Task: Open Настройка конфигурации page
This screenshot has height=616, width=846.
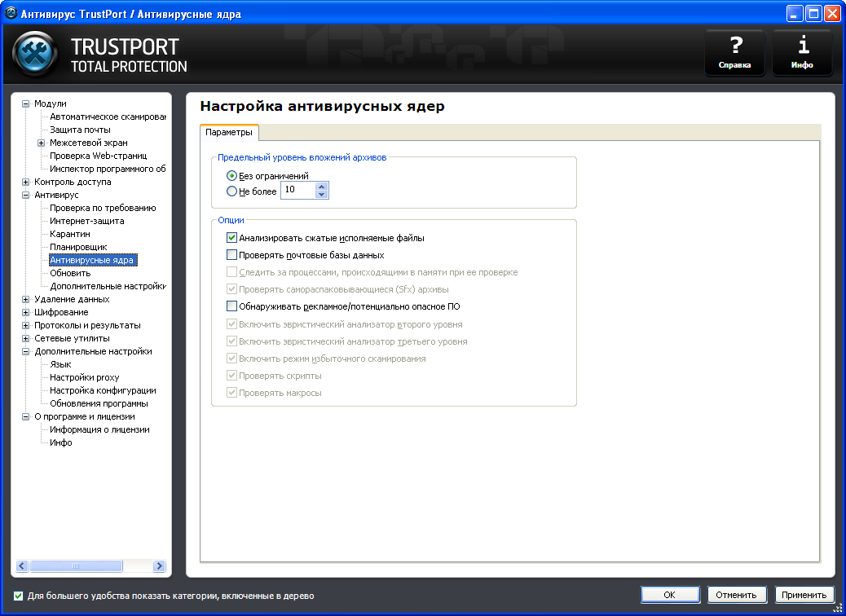Action: pyautogui.click(x=103, y=390)
